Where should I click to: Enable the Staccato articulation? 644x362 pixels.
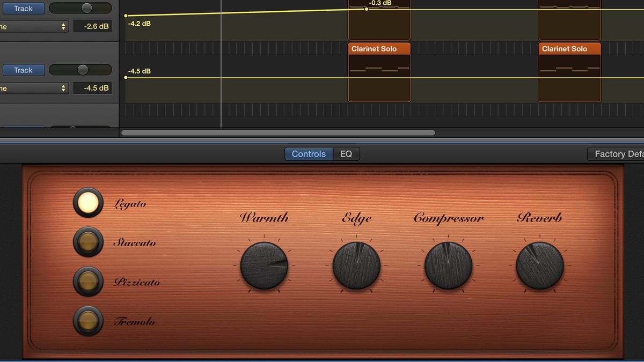[87, 242]
